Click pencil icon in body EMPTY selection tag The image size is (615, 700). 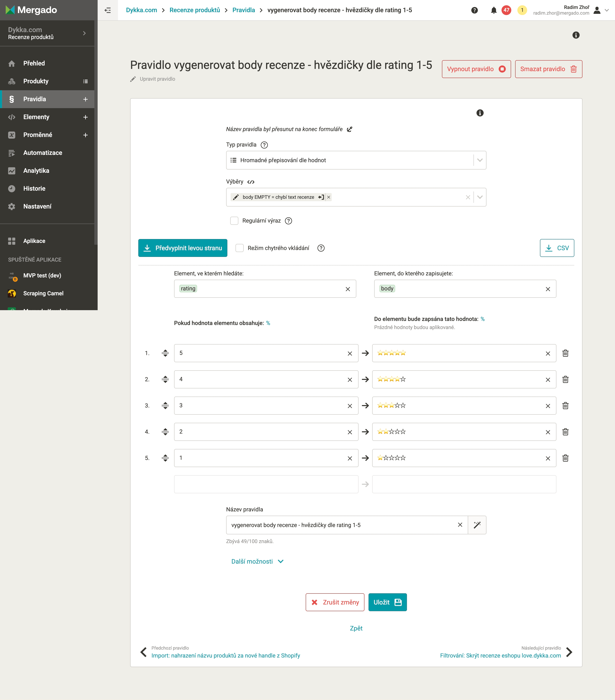pyautogui.click(x=236, y=197)
